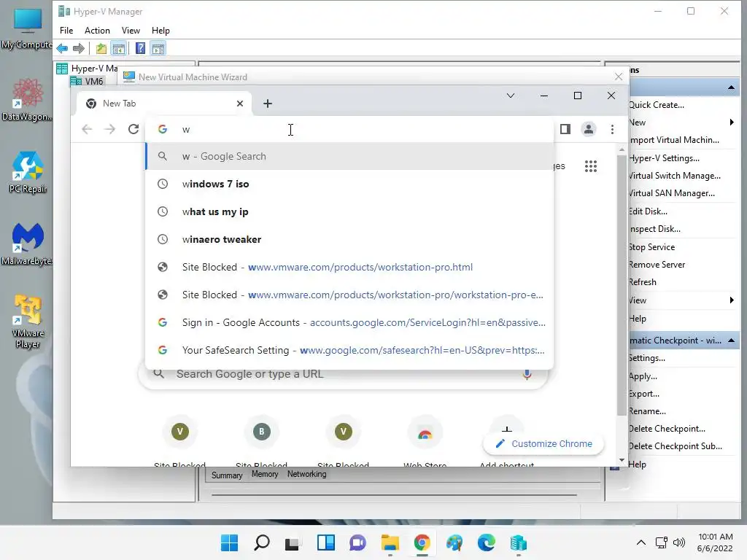
Task: Open My Computer desktop icon
Action: 27,28
